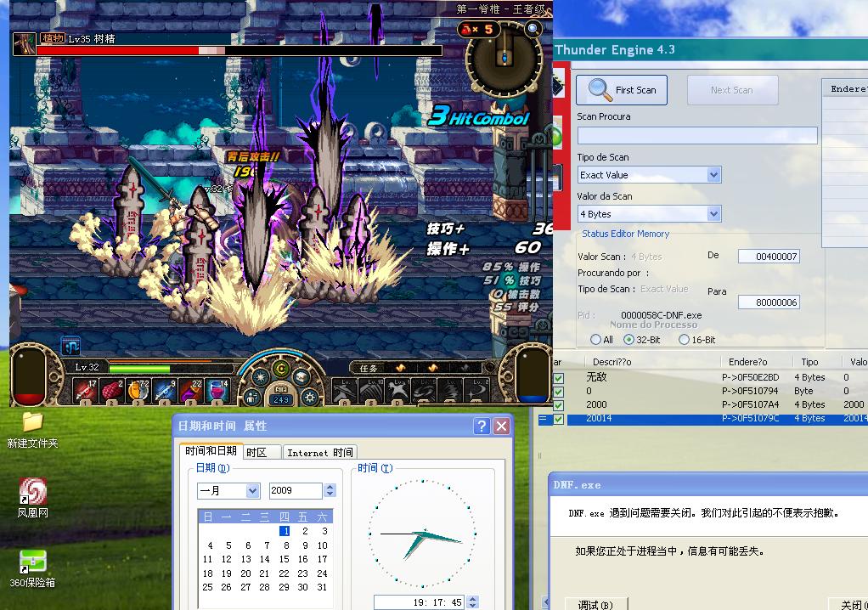This screenshot has height=610, width=868.
Task: Use quick-slot item 3 with count 72
Action: point(138,390)
